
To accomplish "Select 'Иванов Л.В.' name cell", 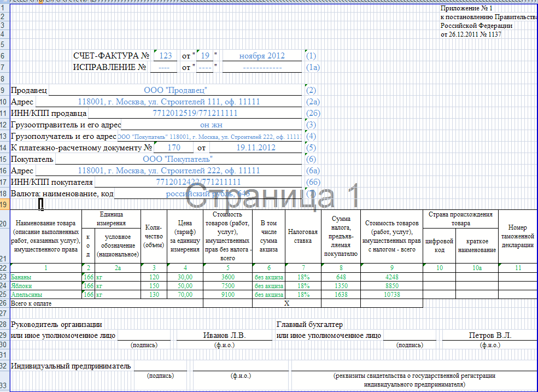I will 224,335.
